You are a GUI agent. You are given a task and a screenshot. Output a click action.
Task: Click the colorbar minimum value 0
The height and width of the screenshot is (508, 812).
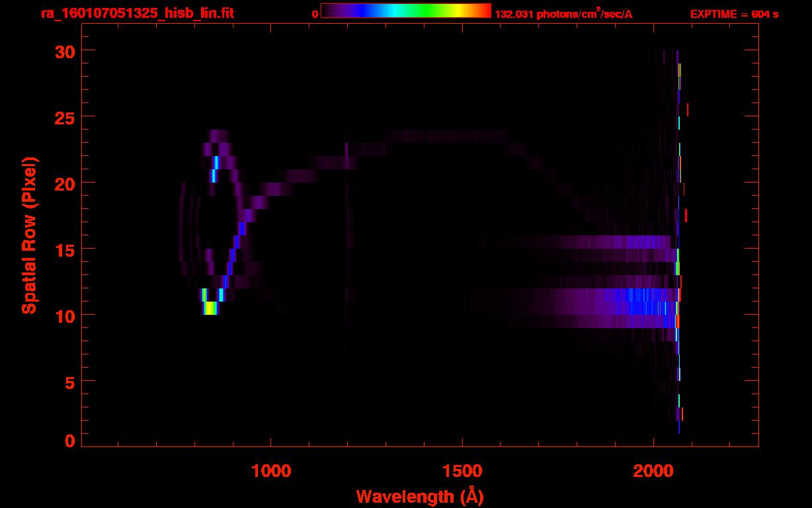pos(315,14)
